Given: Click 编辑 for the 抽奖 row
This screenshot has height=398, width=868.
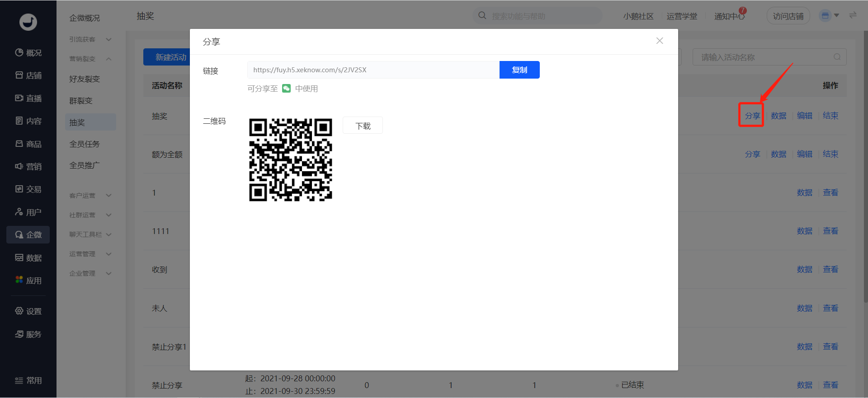Looking at the screenshot, I should click(805, 116).
